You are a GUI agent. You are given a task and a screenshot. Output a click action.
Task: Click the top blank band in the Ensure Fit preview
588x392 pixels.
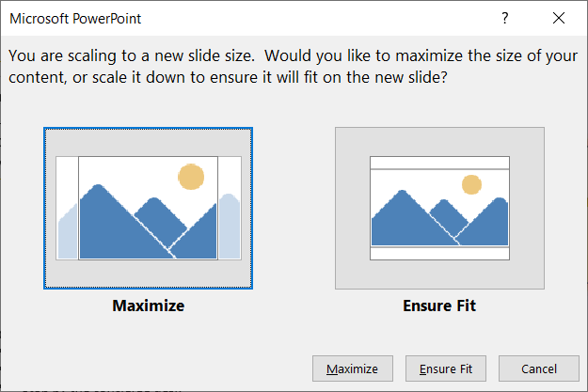pos(439,163)
